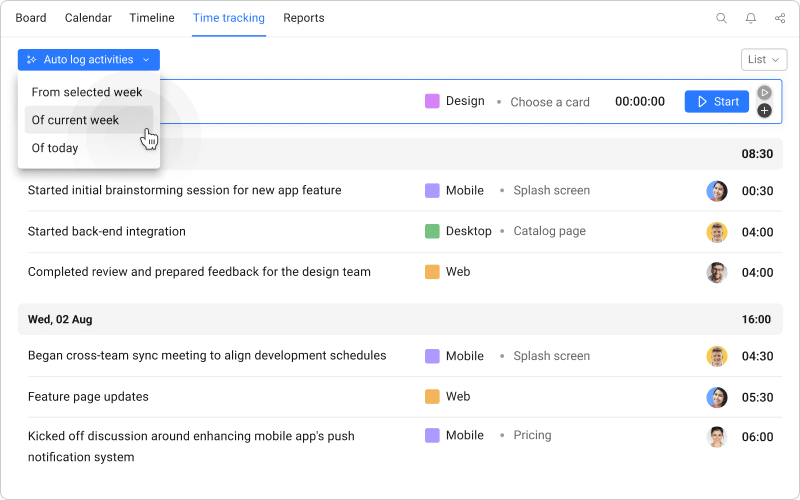Click the 06:00 duration value
This screenshot has width=800, height=500.
point(757,437)
